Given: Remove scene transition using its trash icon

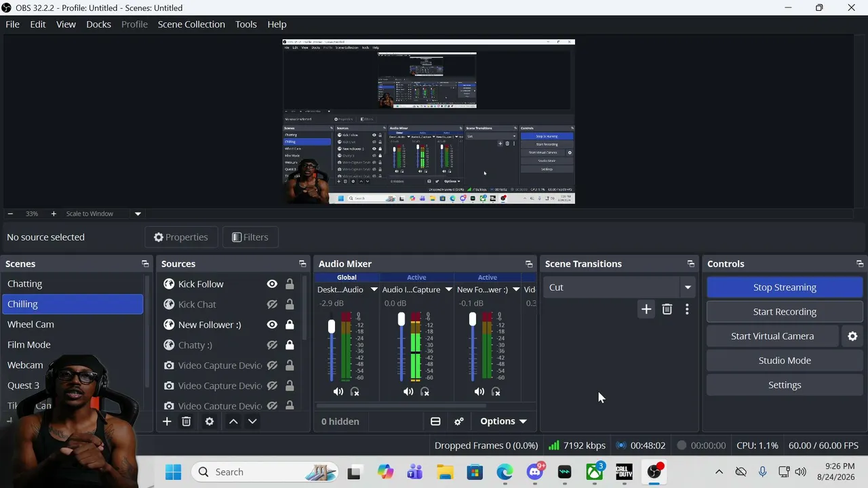Looking at the screenshot, I should (667, 310).
